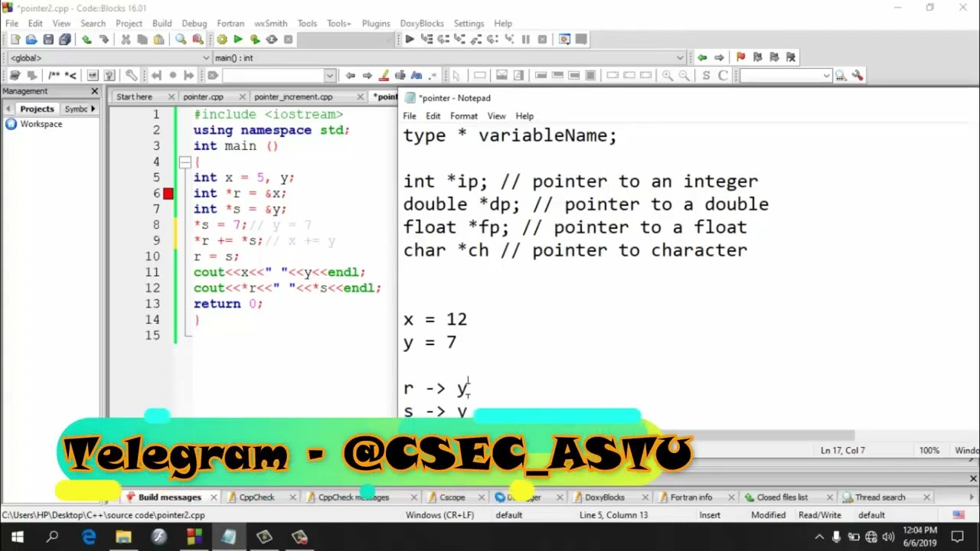Collapse the code fold at line 4

point(185,162)
